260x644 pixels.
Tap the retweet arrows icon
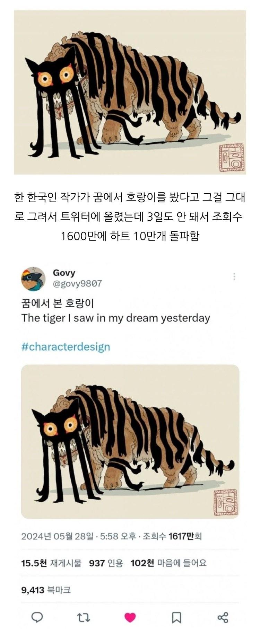[x=84, y=617]
